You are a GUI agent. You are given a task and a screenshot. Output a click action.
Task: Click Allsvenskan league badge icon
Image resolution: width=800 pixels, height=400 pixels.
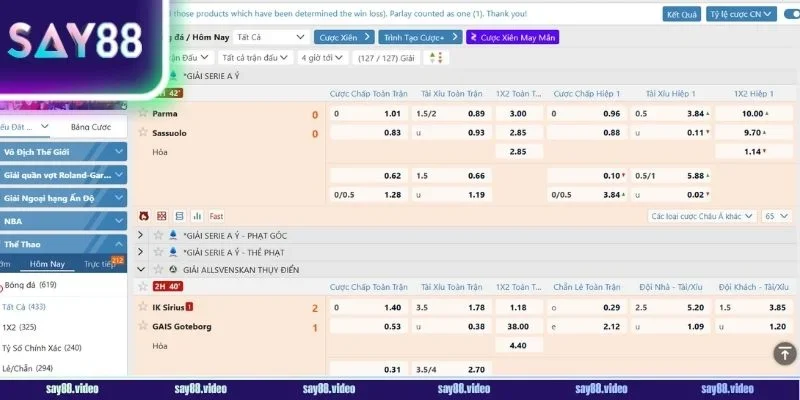pos(173,269)
